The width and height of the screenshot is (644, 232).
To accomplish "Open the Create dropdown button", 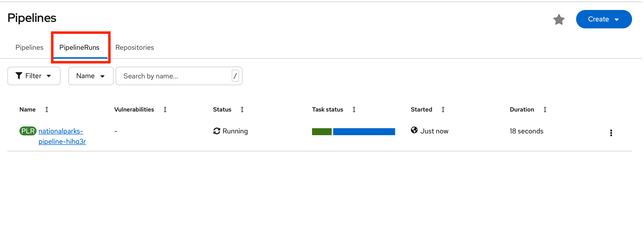I will pyautogui.click(x=603, y=19).
